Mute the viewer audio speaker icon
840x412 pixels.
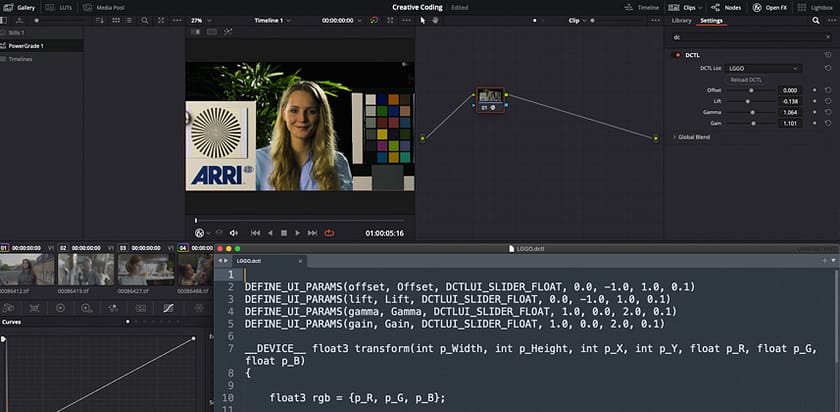pyautogui.click(x=234, y=233)
